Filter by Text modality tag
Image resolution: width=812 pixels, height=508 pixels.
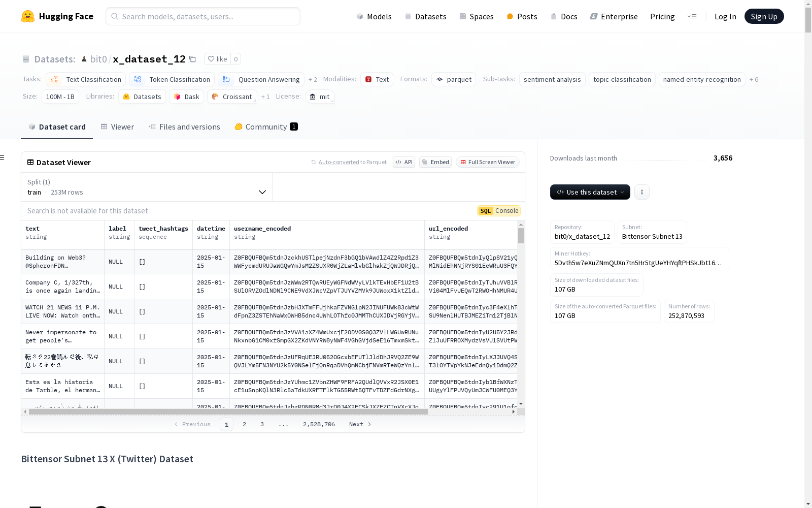[x=377, y=79]
